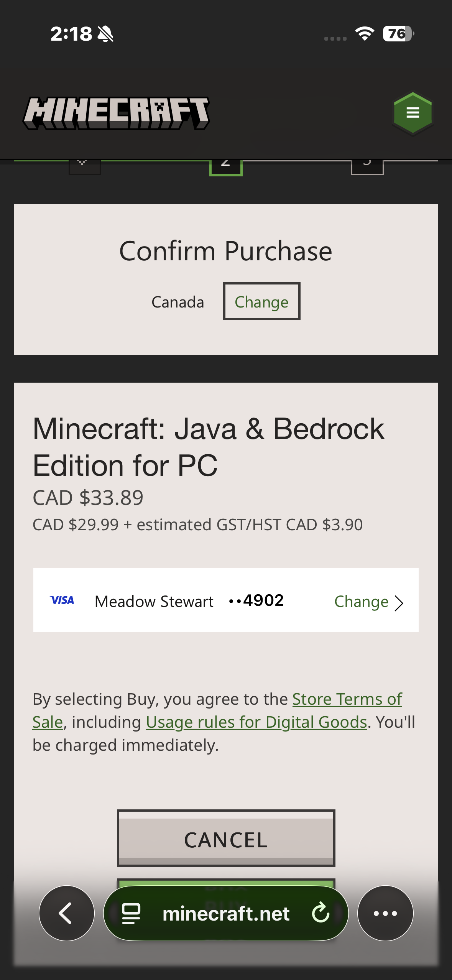Tap the battery level indicator
Viewport: 452px width, 980px height.
pyautogui.click(x=398, y=34)
